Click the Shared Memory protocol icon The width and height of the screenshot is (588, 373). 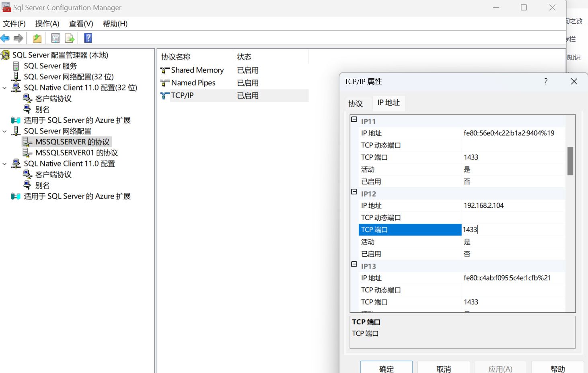click(165, 70)
